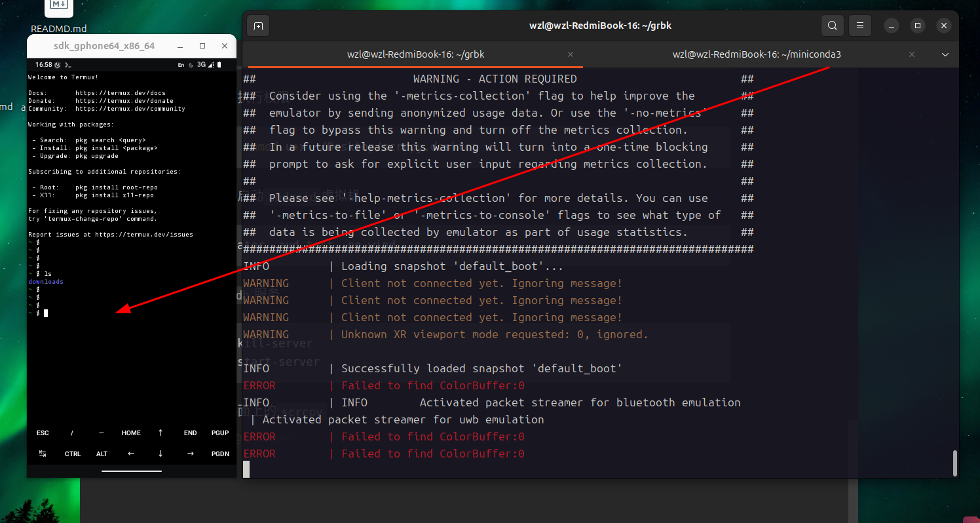Tap the PGUP key in Termux
The height and width of the screenshot is (523, 980).
[x=220, y=433]
